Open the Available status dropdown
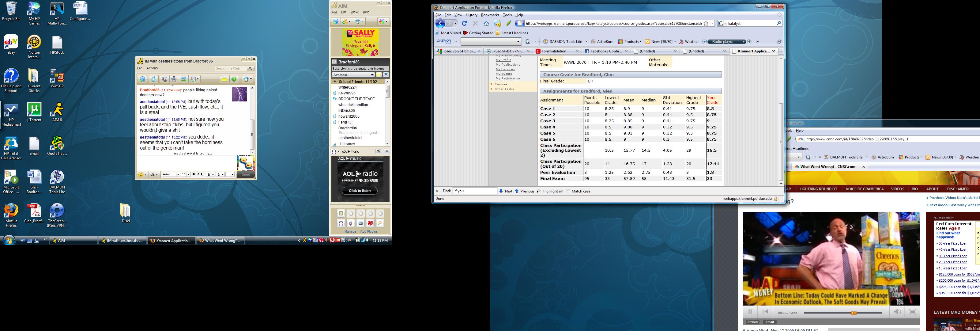The image size is (980, 331). (x=372, y=75)
